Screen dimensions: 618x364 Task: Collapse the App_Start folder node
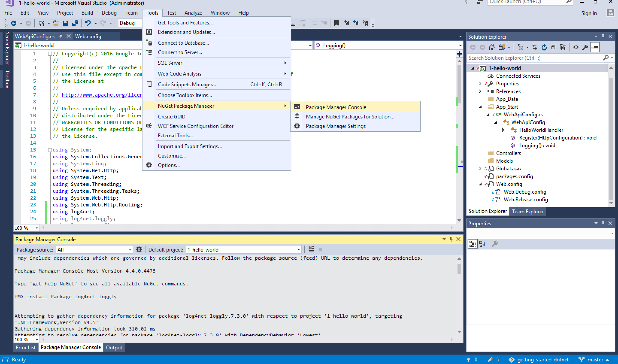point(480,107)
